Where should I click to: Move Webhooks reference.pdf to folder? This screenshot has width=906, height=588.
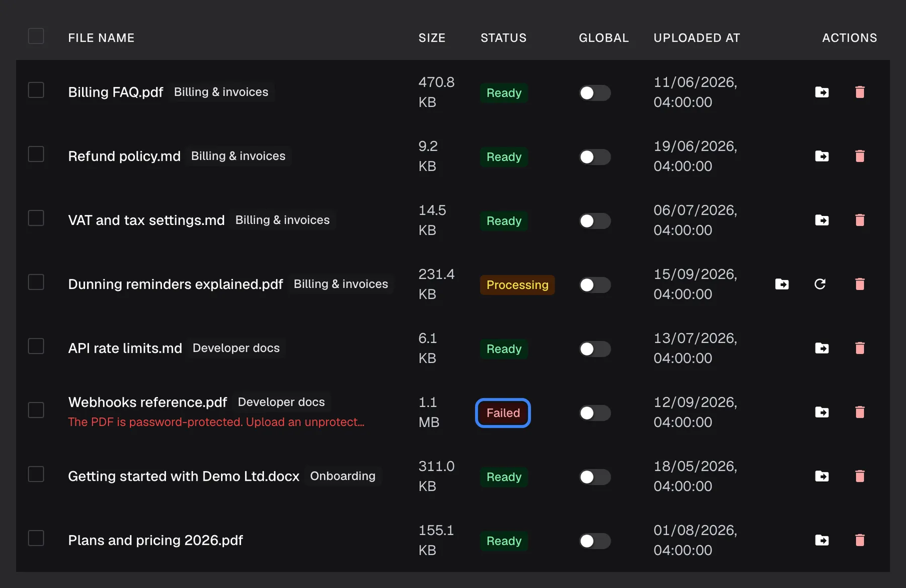(822, 412)
